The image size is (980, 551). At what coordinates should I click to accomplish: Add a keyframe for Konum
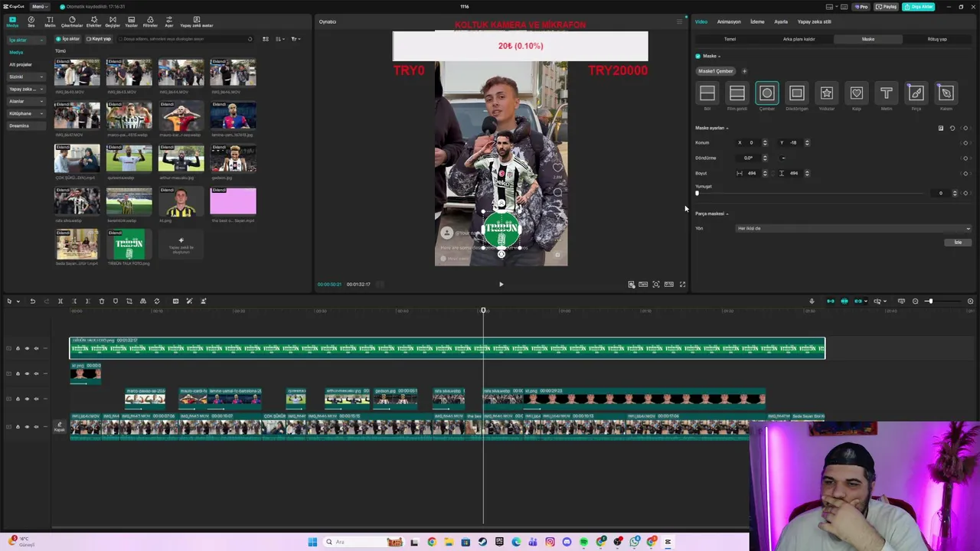(x=965, y=143)
